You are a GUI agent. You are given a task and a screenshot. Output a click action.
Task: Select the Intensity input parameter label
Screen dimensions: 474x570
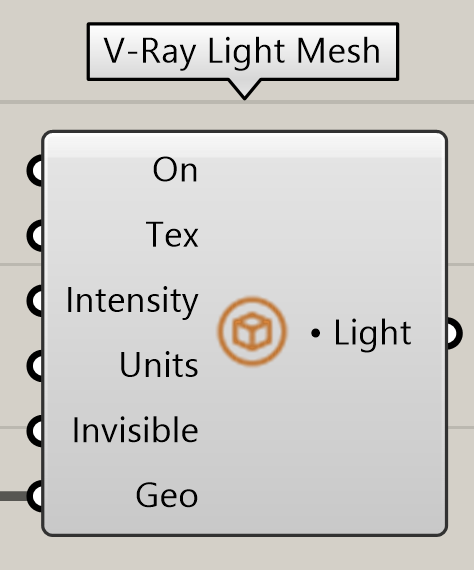(x=132, y=301)
